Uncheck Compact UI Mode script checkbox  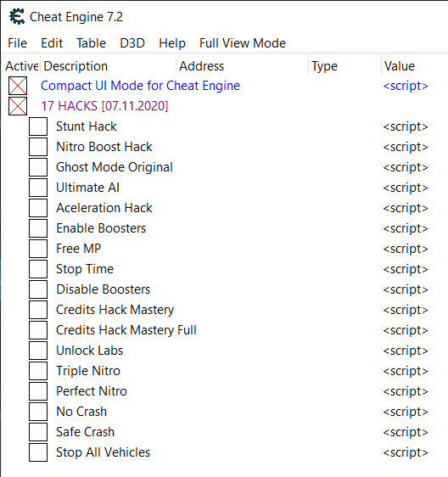[18, 86]
